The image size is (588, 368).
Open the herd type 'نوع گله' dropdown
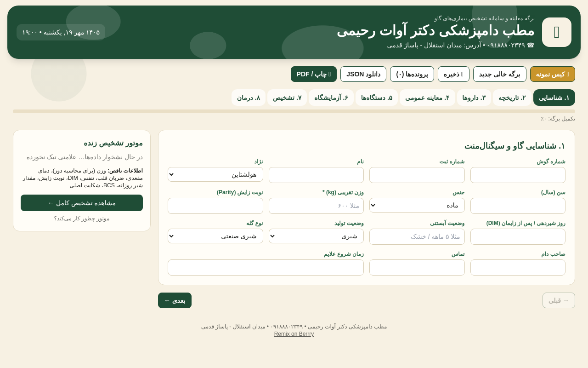[x=215, y=236]
